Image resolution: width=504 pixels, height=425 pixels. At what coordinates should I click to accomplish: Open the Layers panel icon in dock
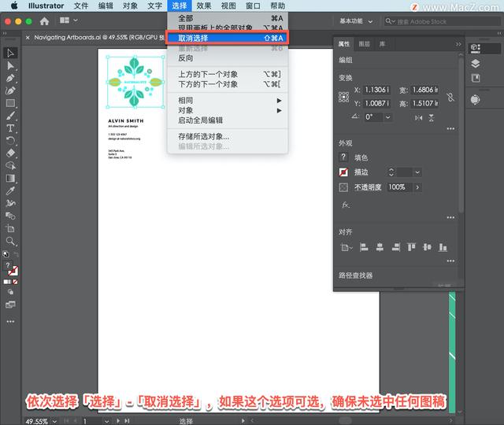click(475, 63)
